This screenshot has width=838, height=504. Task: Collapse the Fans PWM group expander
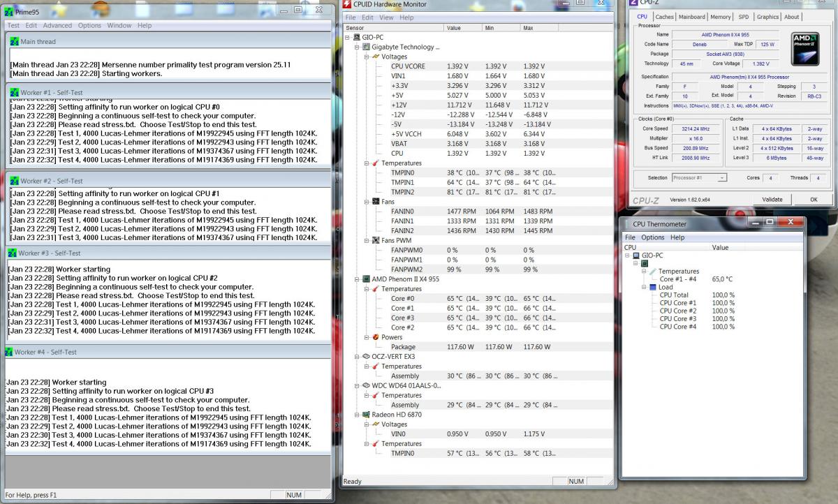coord(366,240)
